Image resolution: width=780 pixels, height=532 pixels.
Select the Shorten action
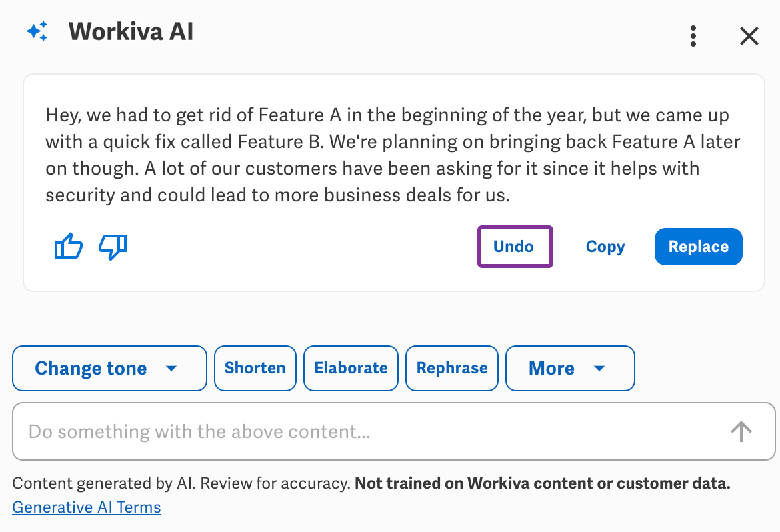255,368
